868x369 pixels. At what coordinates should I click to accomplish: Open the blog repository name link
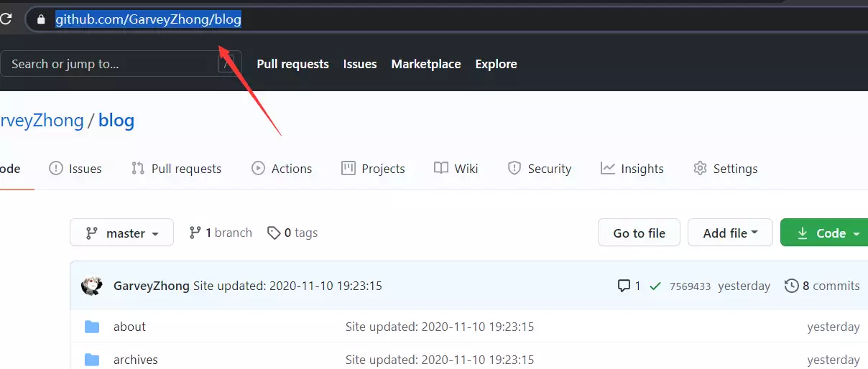(x=116, y=120)
